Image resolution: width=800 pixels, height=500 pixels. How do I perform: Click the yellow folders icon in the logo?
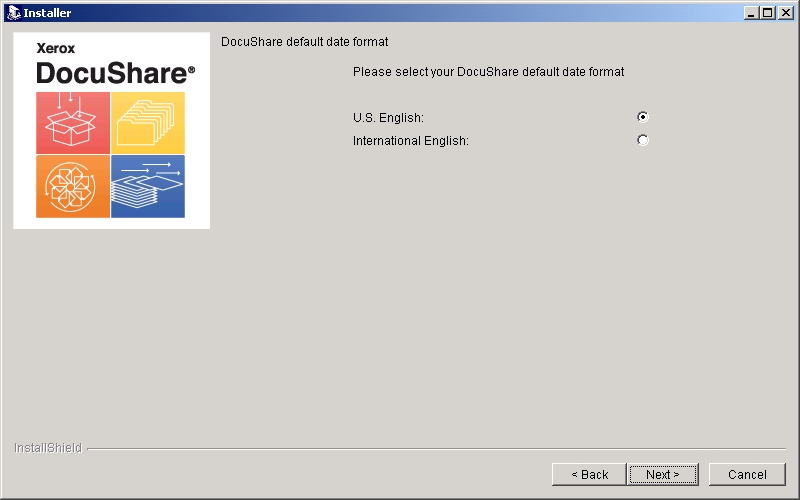tap(148, 123)
